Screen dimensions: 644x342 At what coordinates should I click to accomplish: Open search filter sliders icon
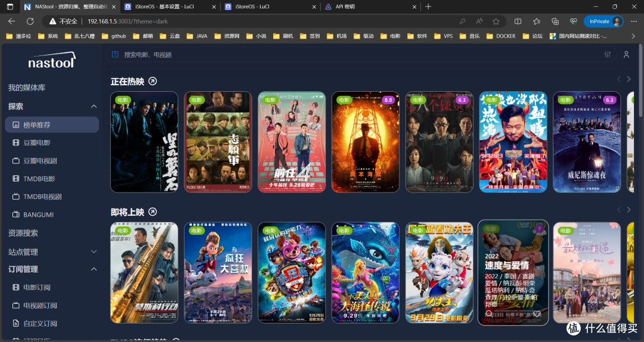(608, 55)
